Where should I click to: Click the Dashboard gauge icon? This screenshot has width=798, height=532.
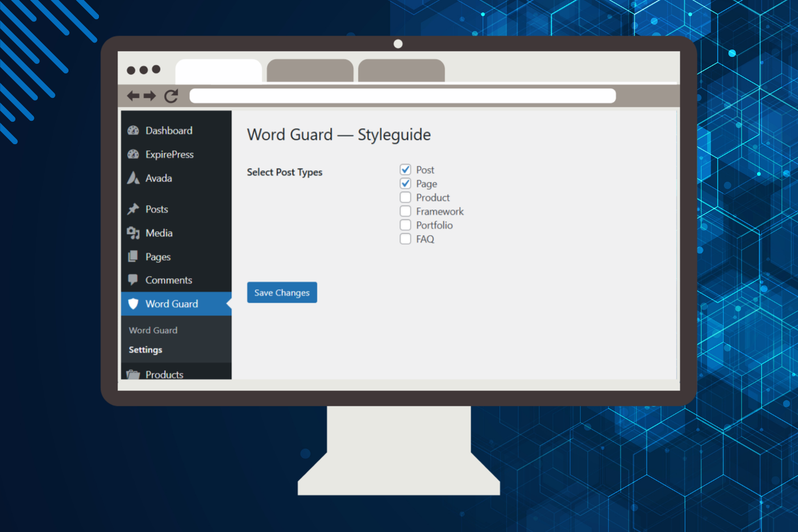133,131
